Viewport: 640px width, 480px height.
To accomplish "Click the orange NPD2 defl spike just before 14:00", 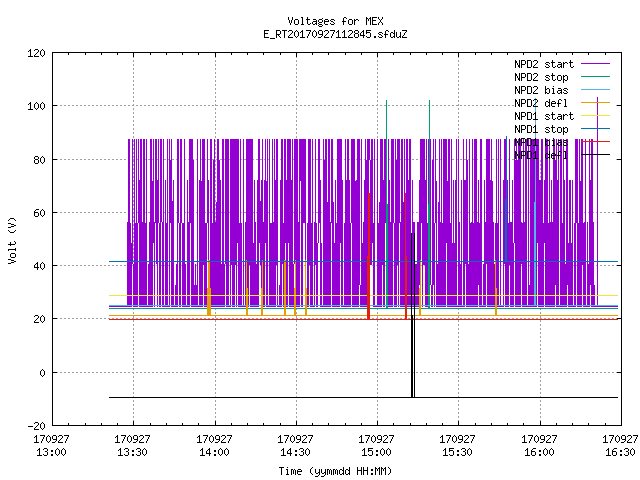I will click(209, 288).
